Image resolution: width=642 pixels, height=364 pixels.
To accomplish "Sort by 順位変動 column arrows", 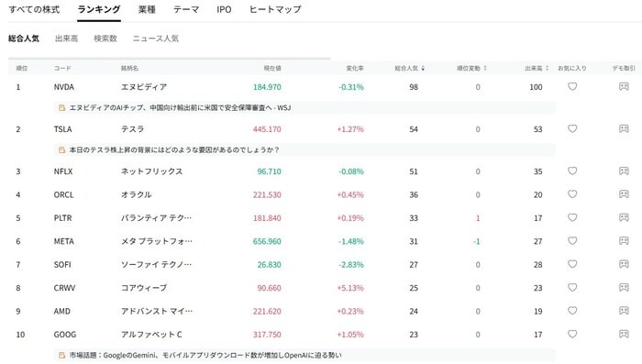I will tap(485, 68).
